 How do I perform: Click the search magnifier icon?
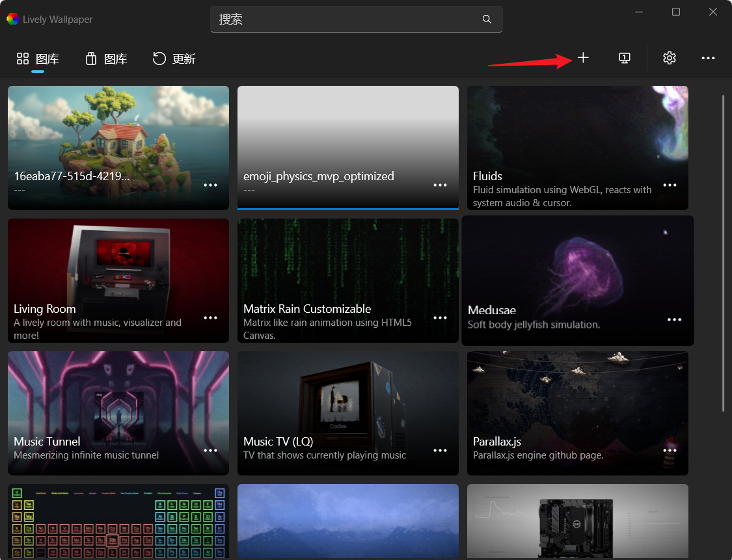click(487, 19)
